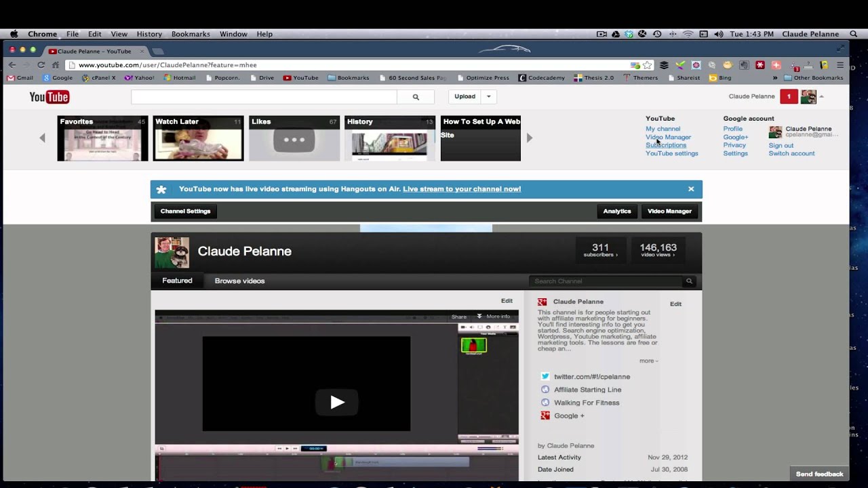
Task: Open the Watch Later playlist thumbnail
Action: pos(198,138)
